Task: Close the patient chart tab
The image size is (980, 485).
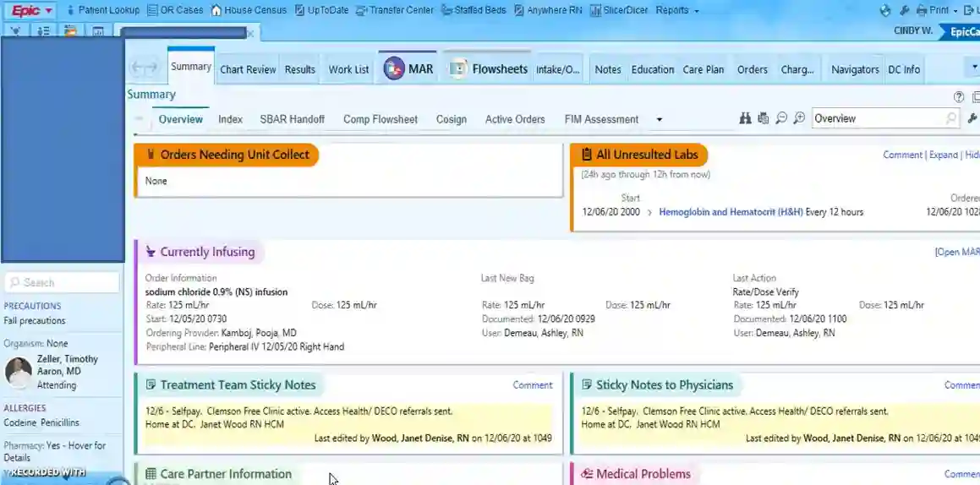Action: pyautogui.click(x=250, y=34)
